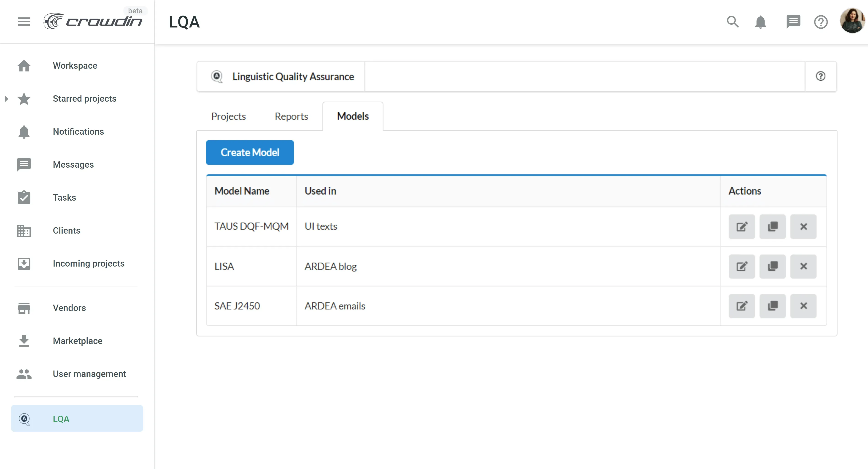
Task: Click the edit icon for TAUS DQF-MQM
Action: pos(742,226)
